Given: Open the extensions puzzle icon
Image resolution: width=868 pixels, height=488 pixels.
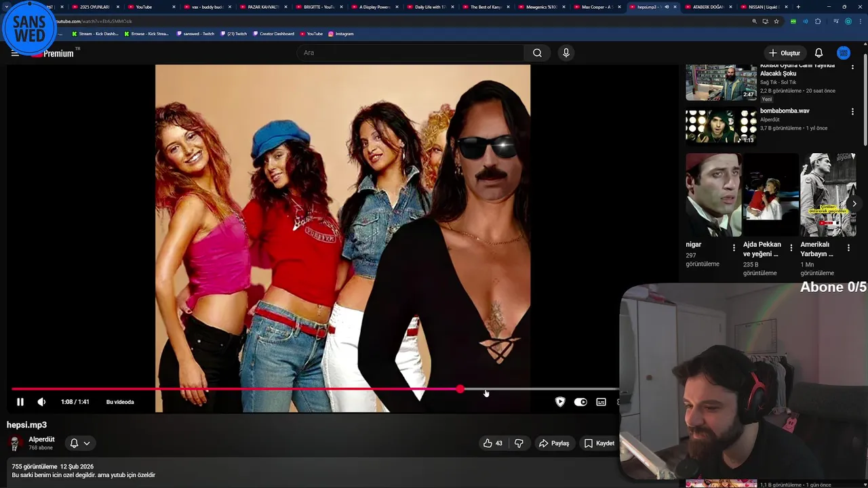Looking at the screenshot, I should click(818, 21).
